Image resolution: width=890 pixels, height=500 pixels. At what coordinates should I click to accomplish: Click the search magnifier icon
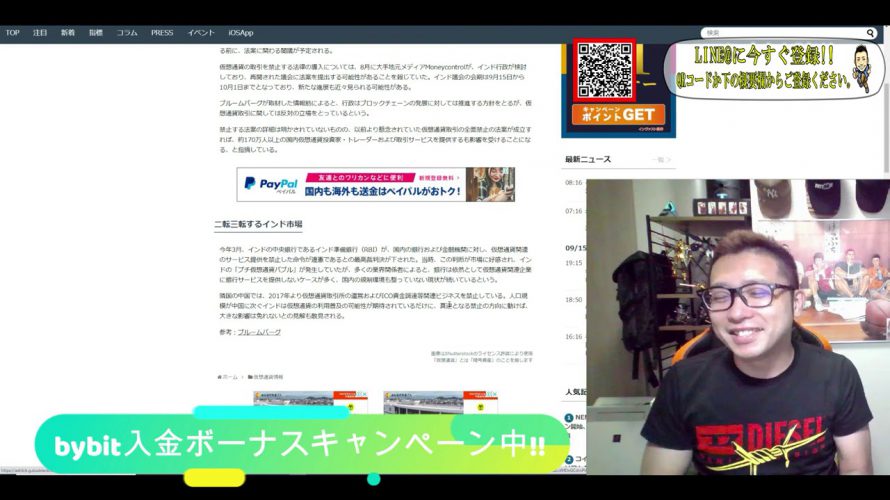point(870,33)
